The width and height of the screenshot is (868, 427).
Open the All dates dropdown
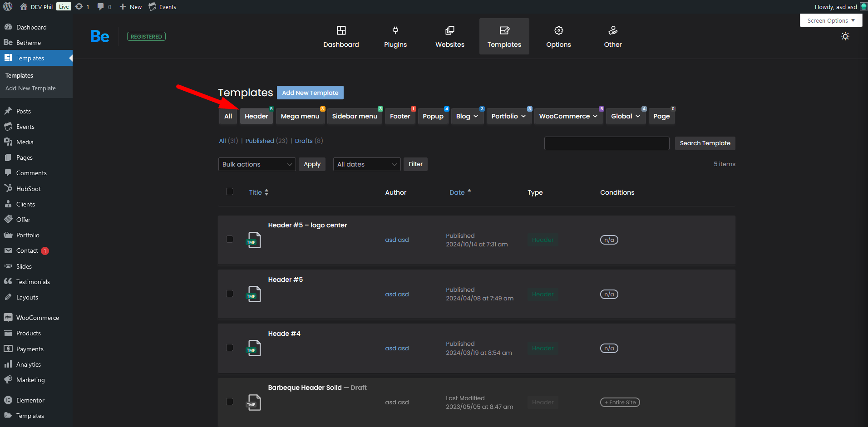[367, 164]
